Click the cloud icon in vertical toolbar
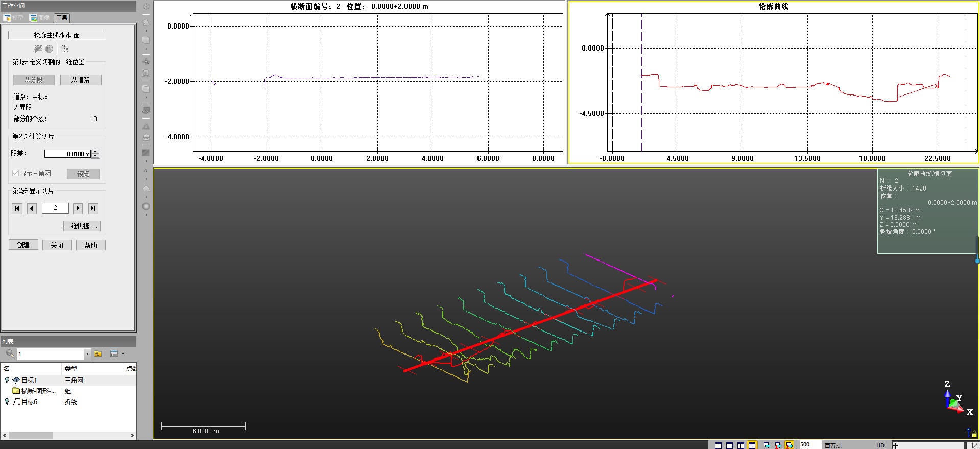This screenshot has height=449, width=980. pos(146,188)
